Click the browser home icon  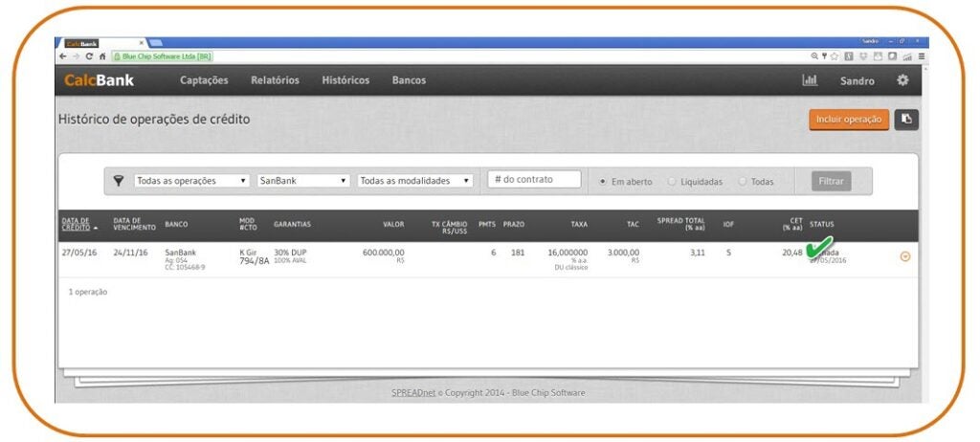[x=102, y=56]
